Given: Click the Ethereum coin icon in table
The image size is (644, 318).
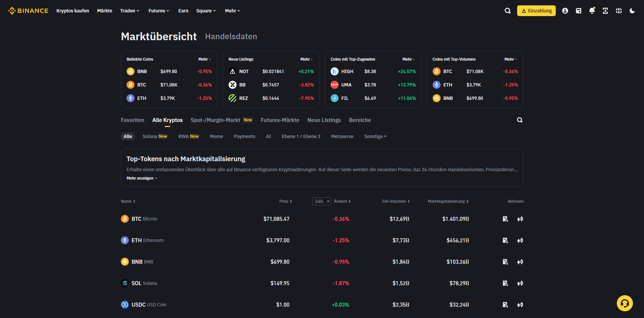Looking at the screenshot, I should tap(125, 240).
